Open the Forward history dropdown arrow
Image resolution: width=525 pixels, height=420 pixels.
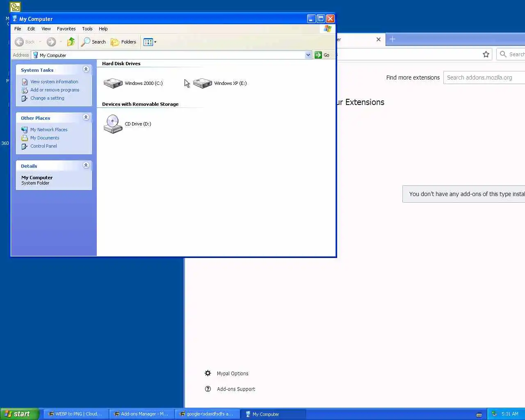[61, 42]
